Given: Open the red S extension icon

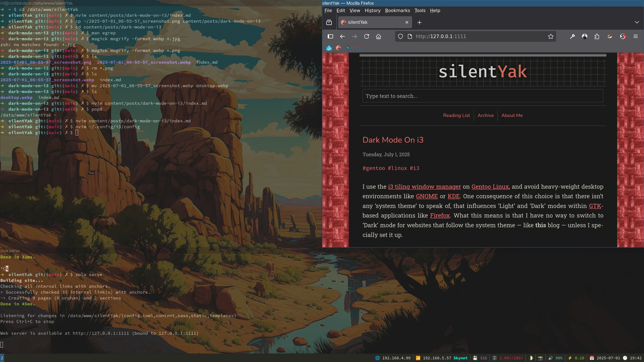Looking at the screenshot, I should tap(623, 37).
